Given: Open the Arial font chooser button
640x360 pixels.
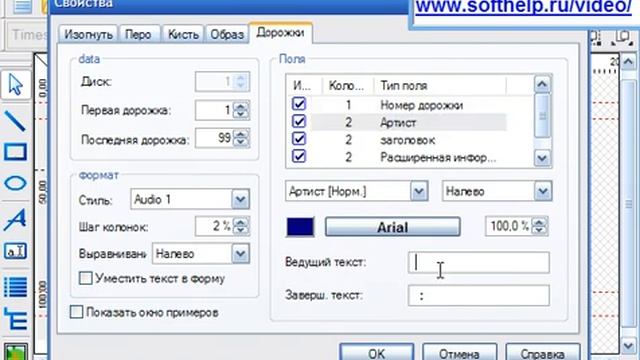Looking at the screenshot, I should (x=393, y=227).
